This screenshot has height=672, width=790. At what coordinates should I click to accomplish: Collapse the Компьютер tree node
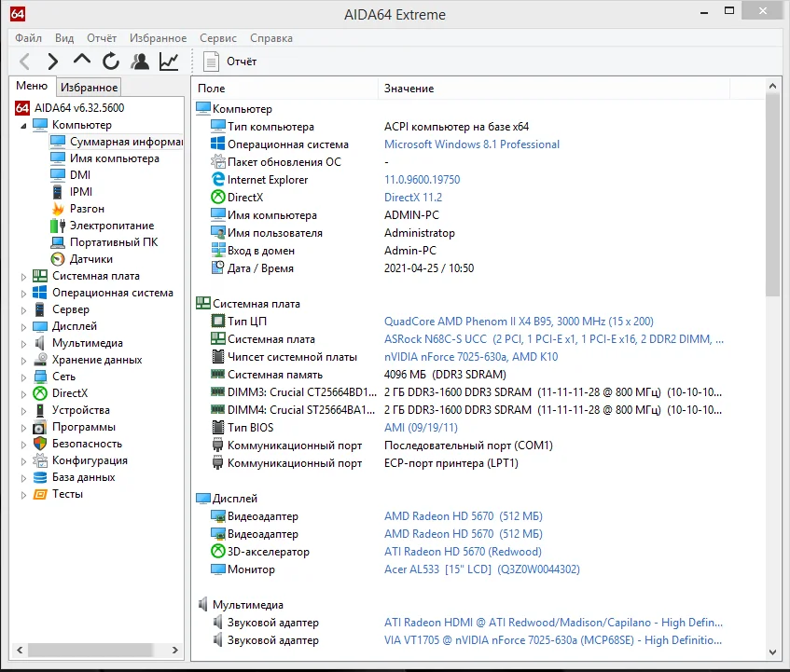coord(24,125)
